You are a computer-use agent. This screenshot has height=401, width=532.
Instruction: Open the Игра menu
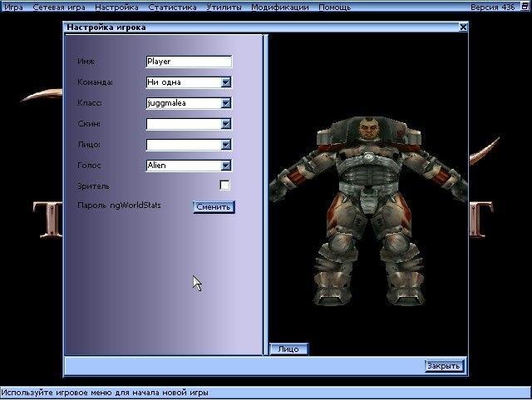coord(13,7)
